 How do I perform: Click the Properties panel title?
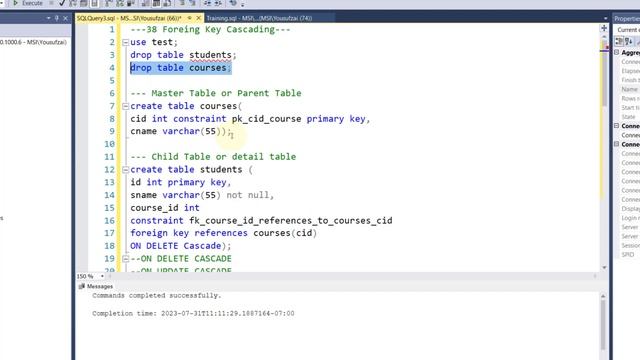click(627, 18)
